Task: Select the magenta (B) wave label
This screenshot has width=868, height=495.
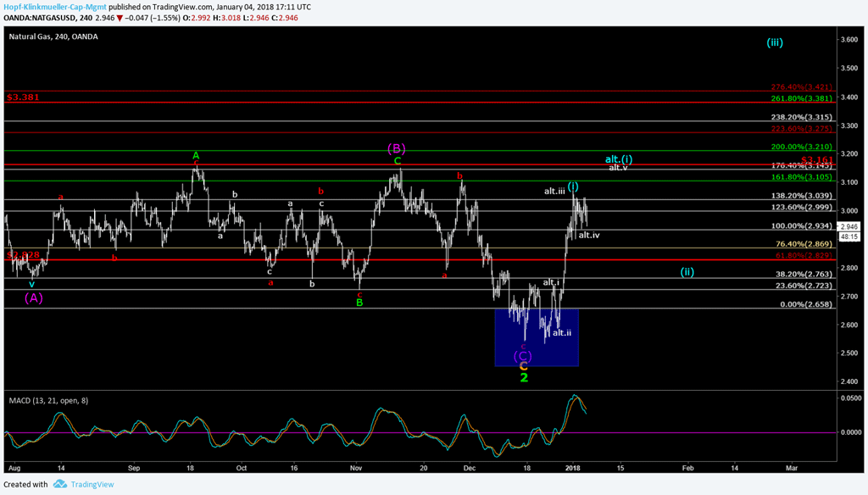Action: point(396,148)
